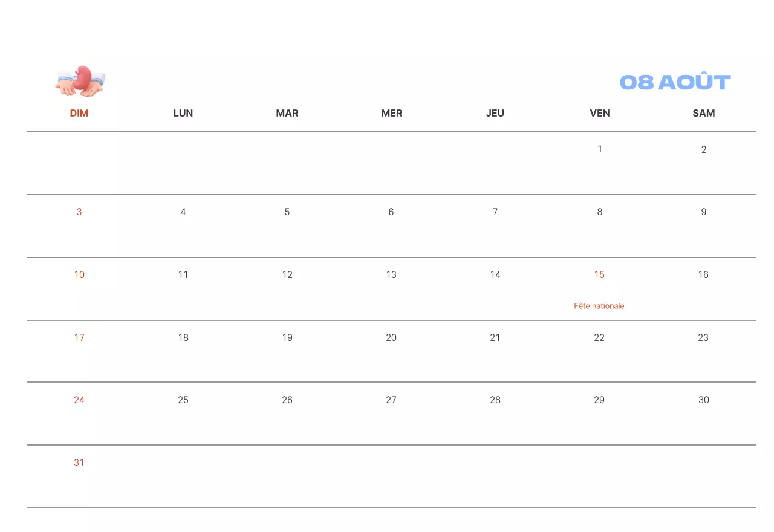Select the last day, 31

tap(79, 463)
